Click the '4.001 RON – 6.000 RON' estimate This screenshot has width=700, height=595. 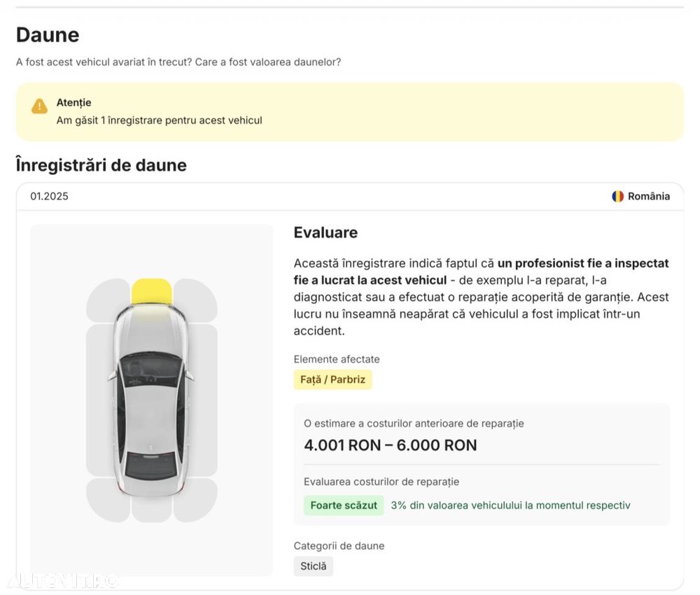[x=391, y=445]
